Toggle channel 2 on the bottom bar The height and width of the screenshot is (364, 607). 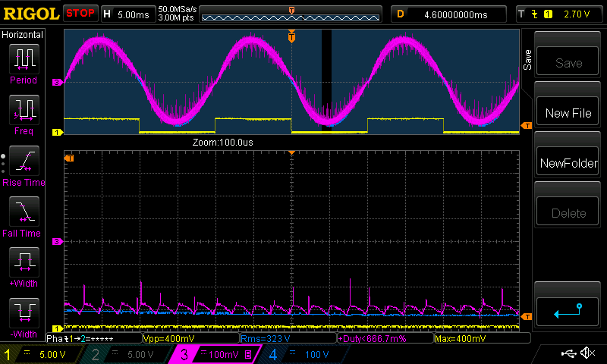point(127,354)
